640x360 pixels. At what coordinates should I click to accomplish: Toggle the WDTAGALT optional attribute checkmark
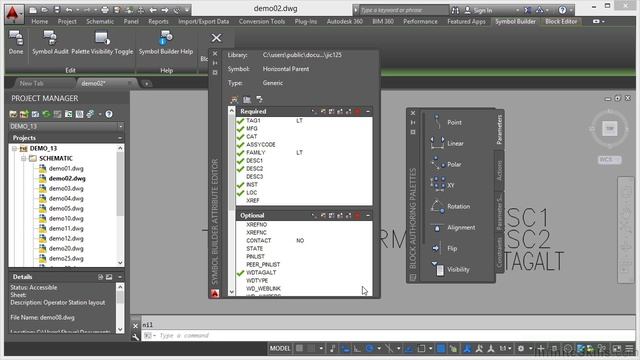click(240, 273)
